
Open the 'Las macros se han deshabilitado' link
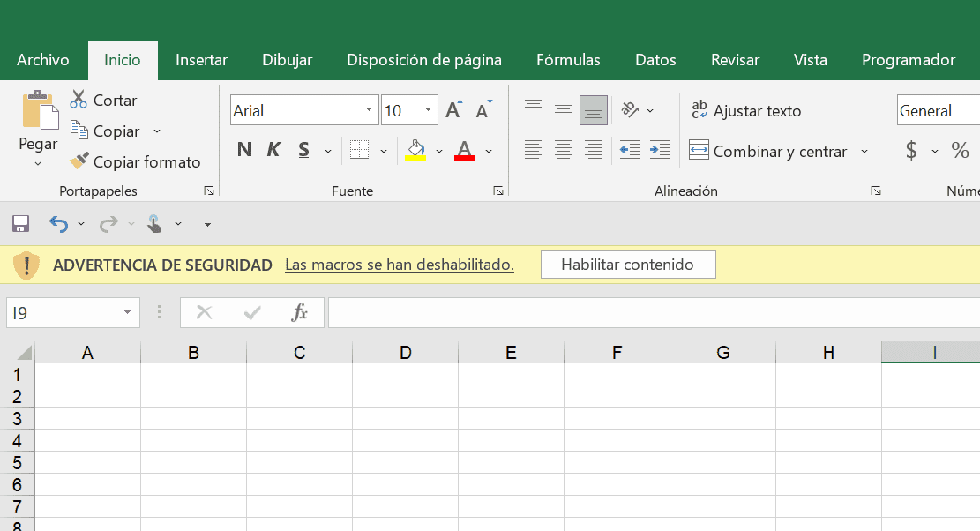pyautogui.click(x=399, y=265)
